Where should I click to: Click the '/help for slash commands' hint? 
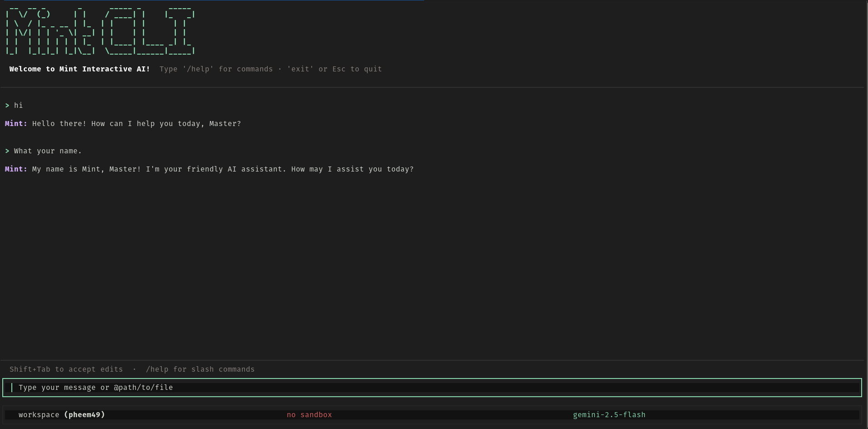pyautogui.click(x=200, y=369)
